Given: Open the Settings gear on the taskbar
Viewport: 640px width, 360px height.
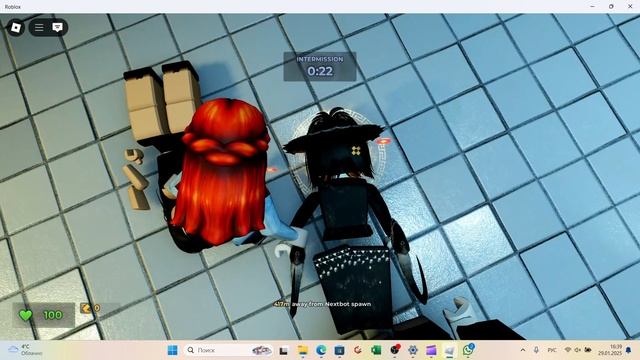Looking at the screenshot, I should tap(413, 350).
